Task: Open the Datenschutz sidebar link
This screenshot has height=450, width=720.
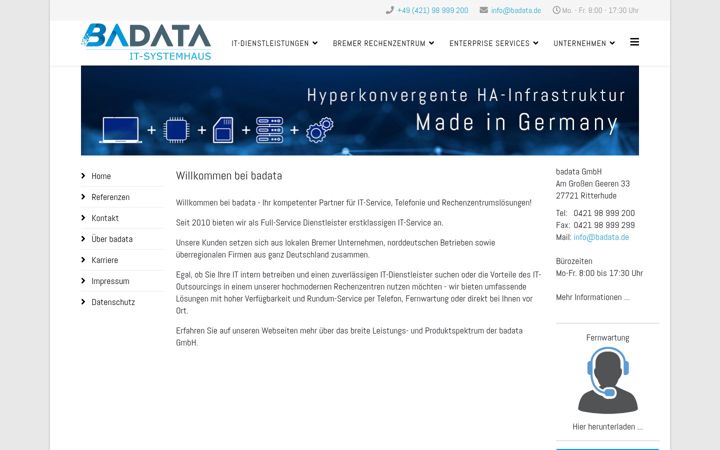Action: coord(113,302)
